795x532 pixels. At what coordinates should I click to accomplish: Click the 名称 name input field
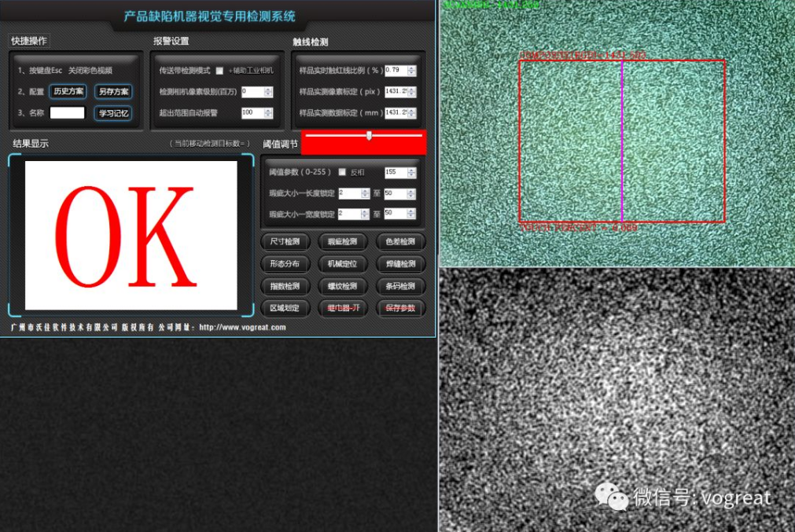coord(68,113)
